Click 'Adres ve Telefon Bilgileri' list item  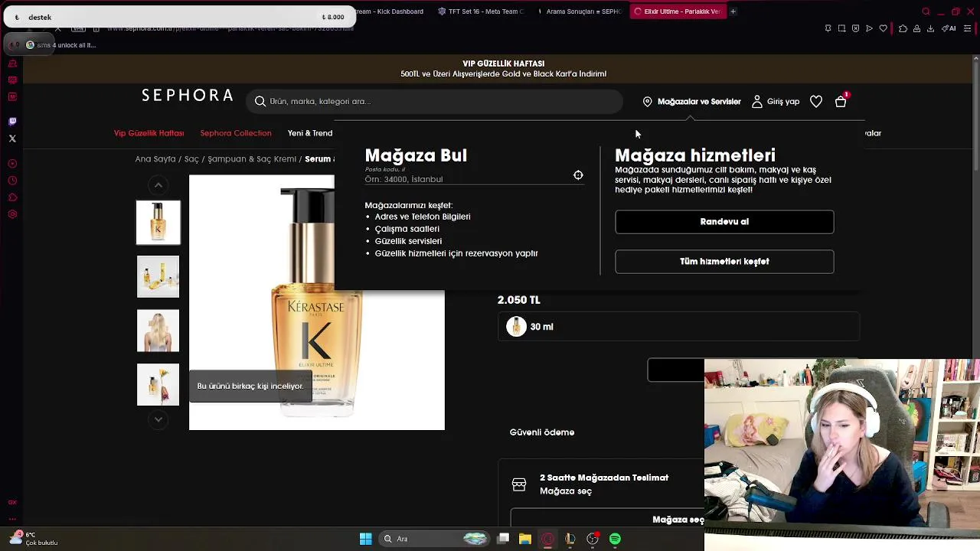click(423, 217)
